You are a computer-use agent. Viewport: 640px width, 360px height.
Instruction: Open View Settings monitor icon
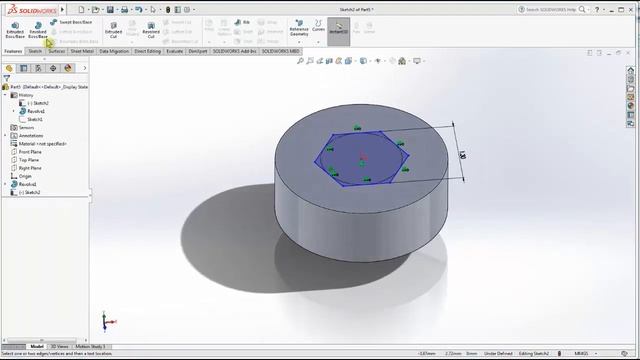417,61
